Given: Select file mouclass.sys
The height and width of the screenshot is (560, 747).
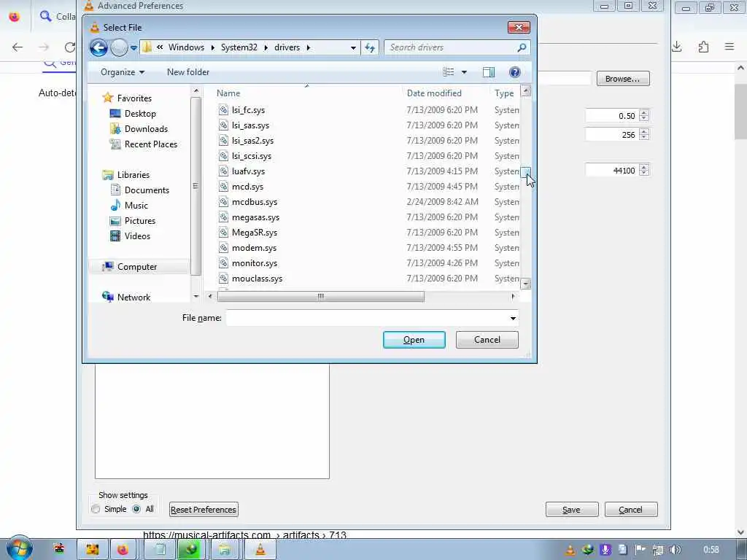Looking at the screenshot, I should click(257, 278).
